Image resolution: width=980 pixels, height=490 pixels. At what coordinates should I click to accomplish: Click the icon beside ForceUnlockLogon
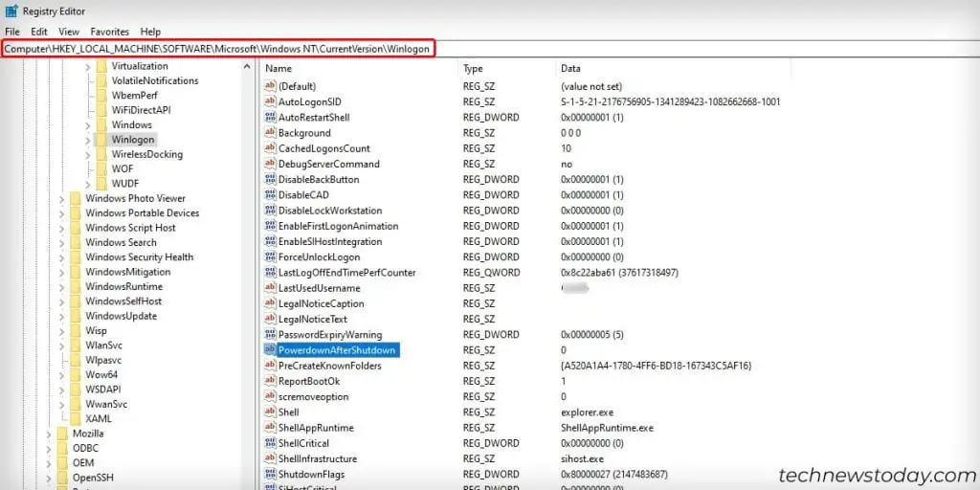click(270, 256)
